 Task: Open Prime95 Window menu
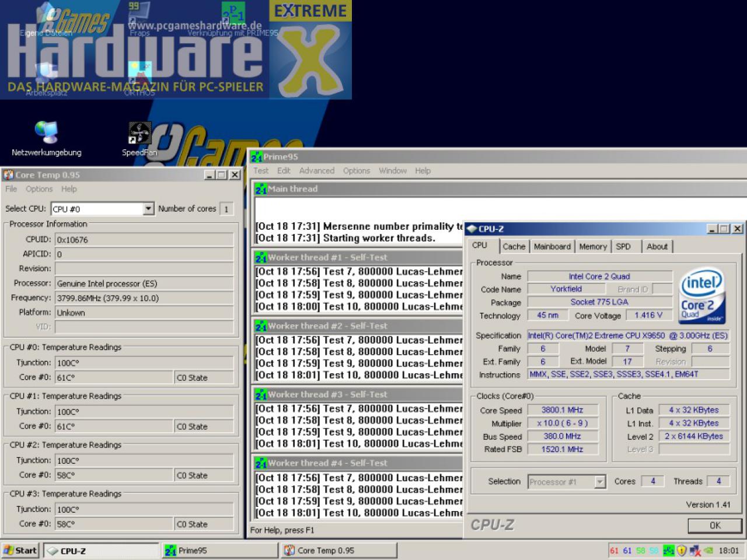393,171
